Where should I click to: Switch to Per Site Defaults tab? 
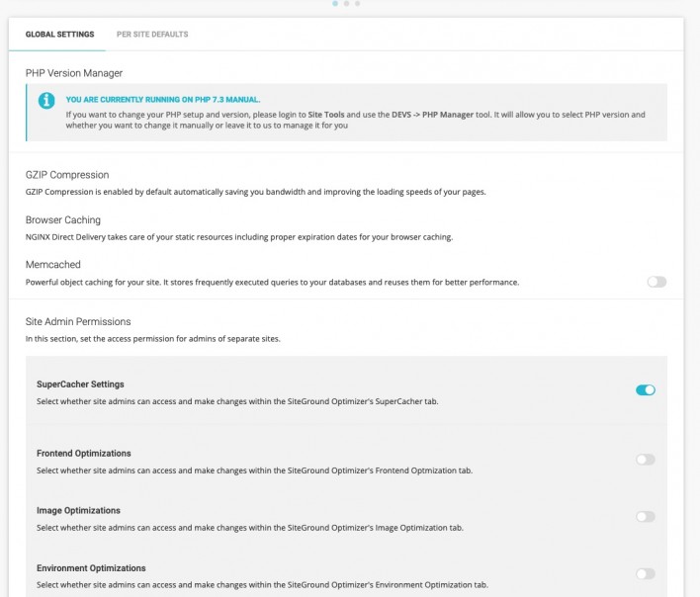[152, 35]
